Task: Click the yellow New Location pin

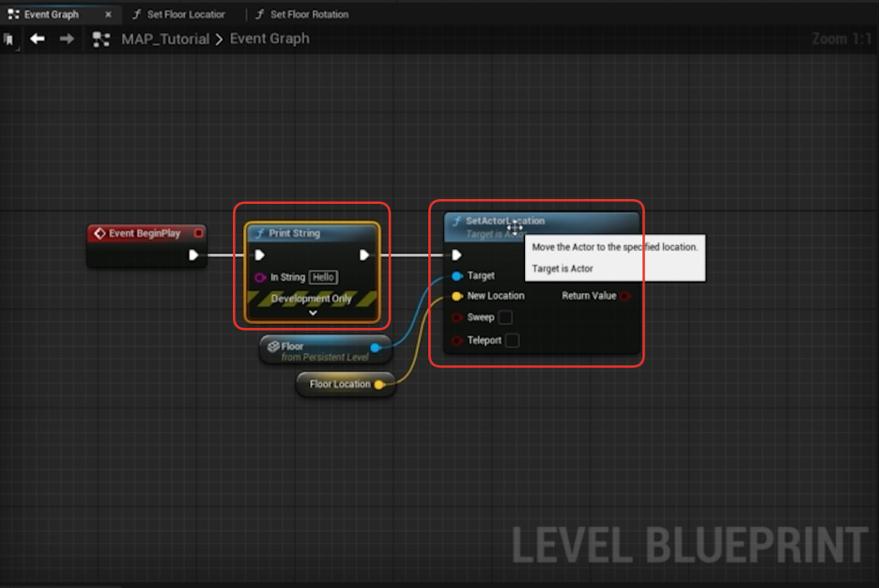Action: click(x=457, y=296)
